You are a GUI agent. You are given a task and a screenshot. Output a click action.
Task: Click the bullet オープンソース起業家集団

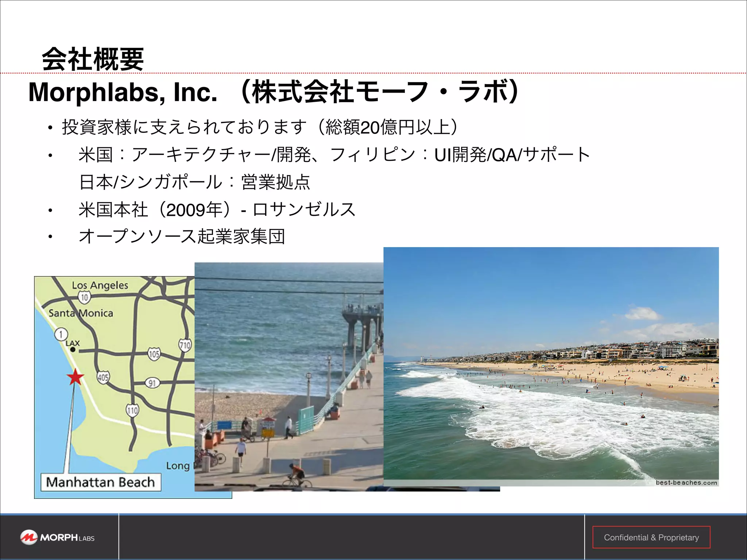click(x=182, y=236)
